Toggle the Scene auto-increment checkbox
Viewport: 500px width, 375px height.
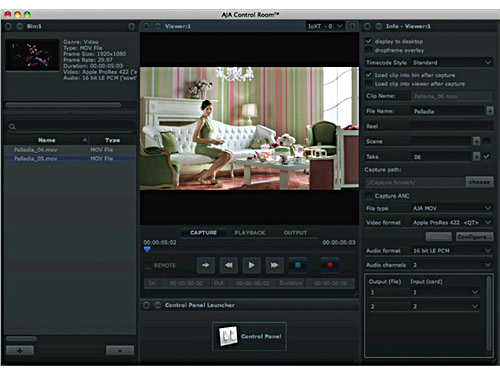(486, 141)
